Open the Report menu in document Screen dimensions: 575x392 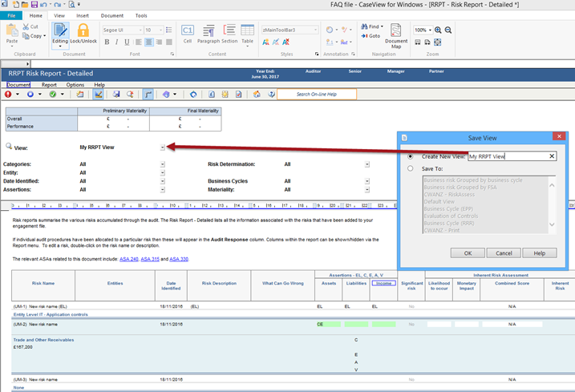[x=49, y=85]
